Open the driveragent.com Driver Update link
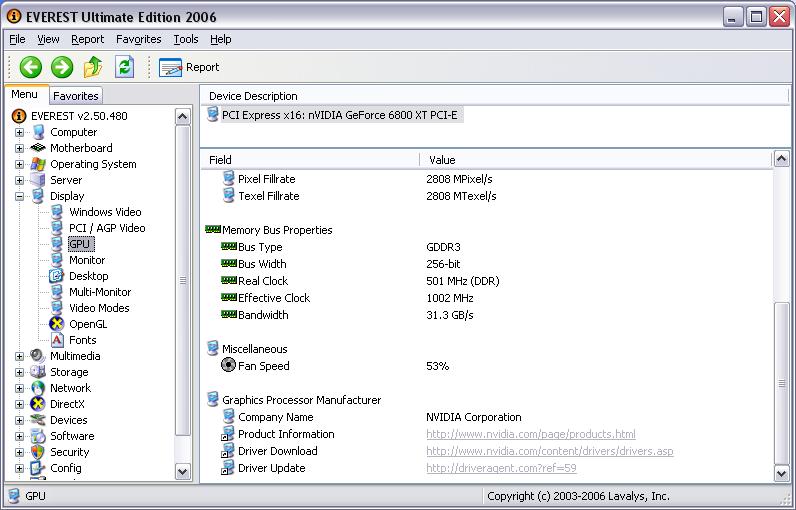The height and width of the screenshot is (510, 796). click(x=502, y=468)
